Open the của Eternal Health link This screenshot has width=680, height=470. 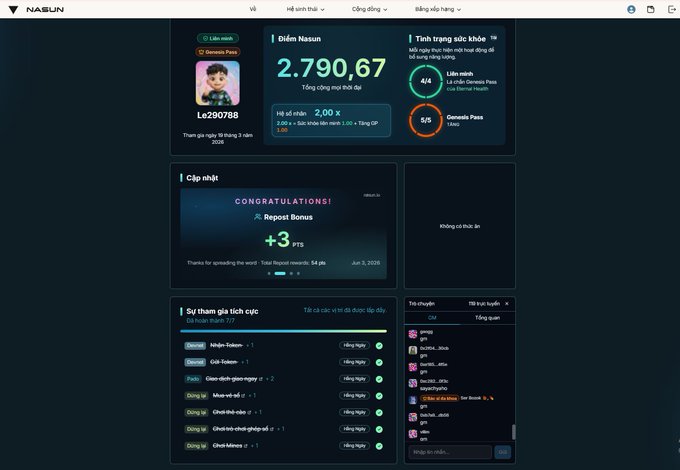tap(468, 89)
